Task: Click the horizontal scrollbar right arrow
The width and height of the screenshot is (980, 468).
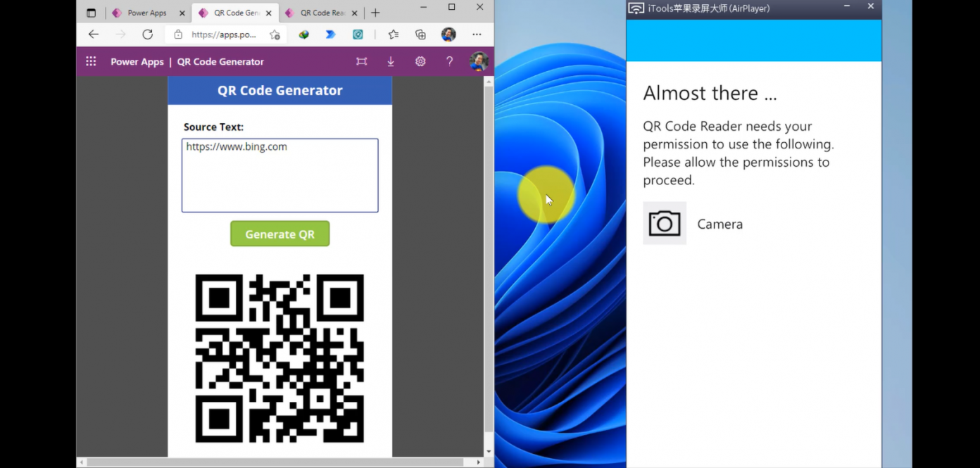Action: click(479, 462)
